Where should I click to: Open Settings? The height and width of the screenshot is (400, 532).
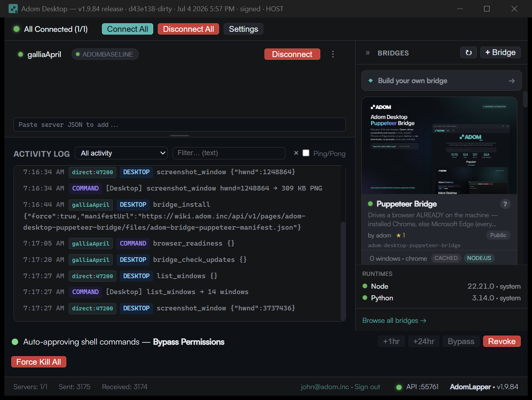click(244, 29)
